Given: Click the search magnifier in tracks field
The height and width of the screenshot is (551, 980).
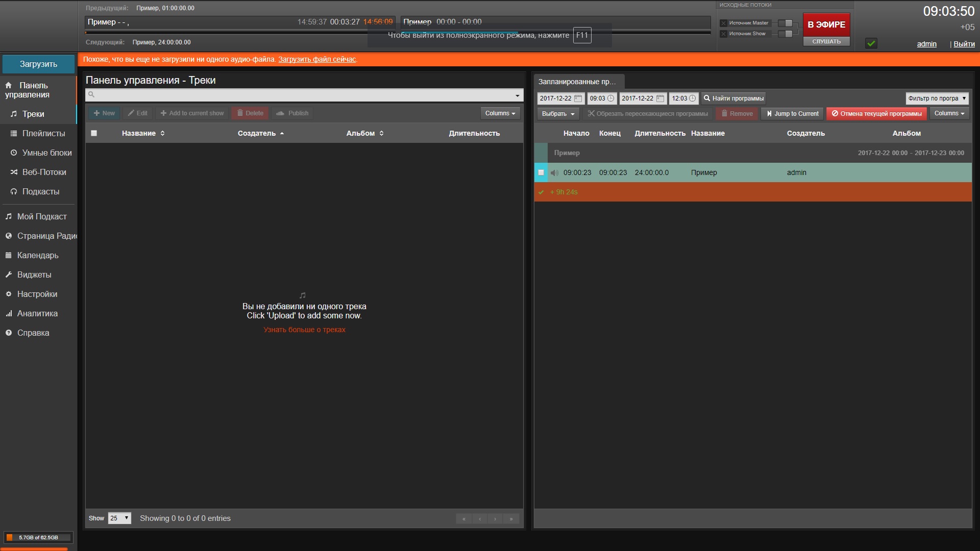Looking at the screenshot, I should (x=91, y=94).
